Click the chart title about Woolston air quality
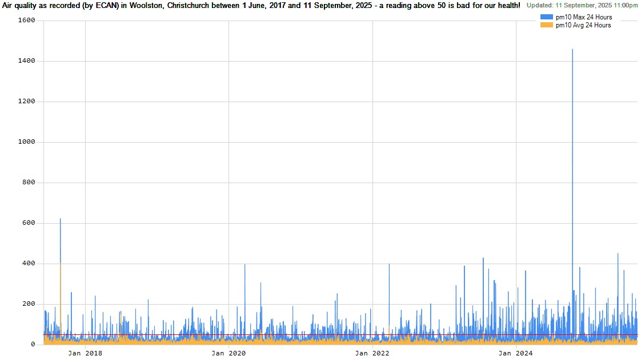Image resolution: width=641 pixels, height=364 pixels. click(x=261, y=6)
